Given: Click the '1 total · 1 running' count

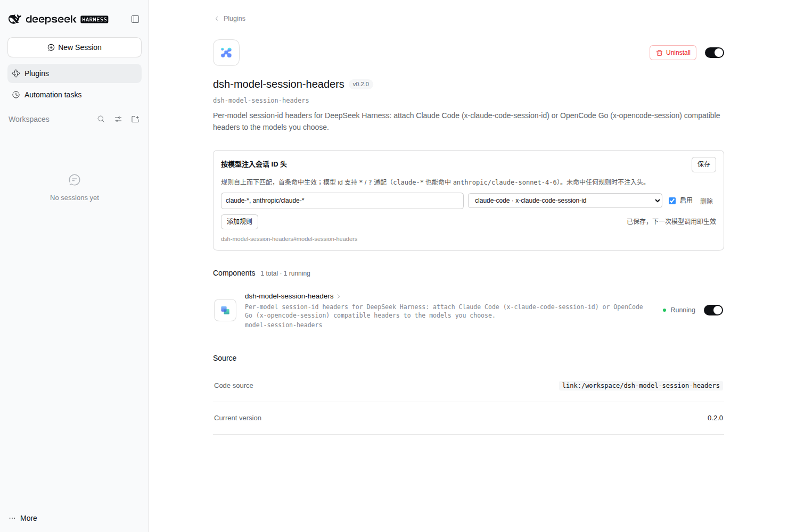Looking at the screenshot, I should tap(285, 273).
